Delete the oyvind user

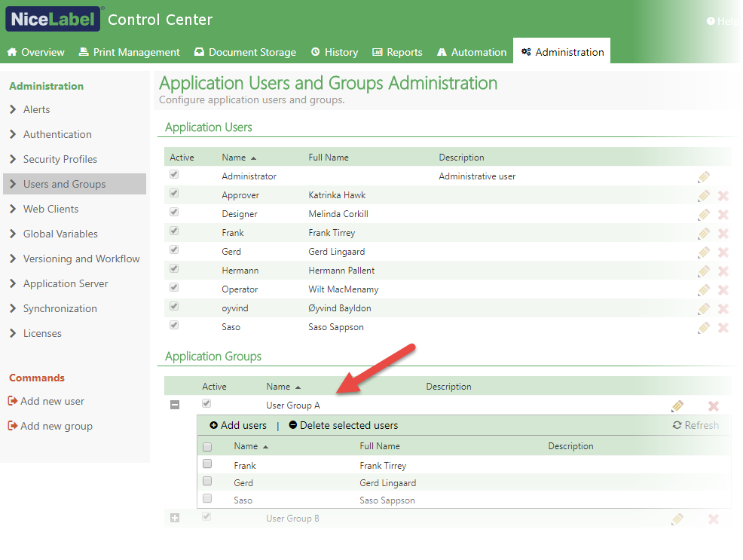coord(723,309)
